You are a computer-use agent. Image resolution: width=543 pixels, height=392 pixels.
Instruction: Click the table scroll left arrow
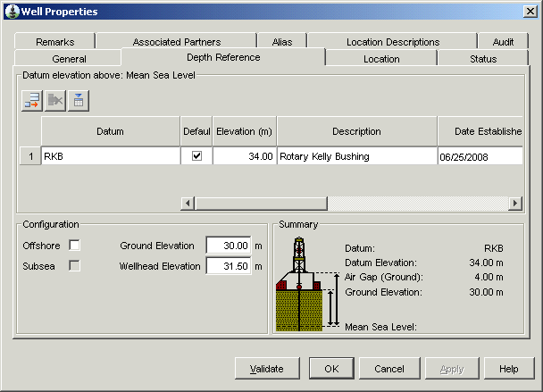pyautogui.click(x=188, y=203)
